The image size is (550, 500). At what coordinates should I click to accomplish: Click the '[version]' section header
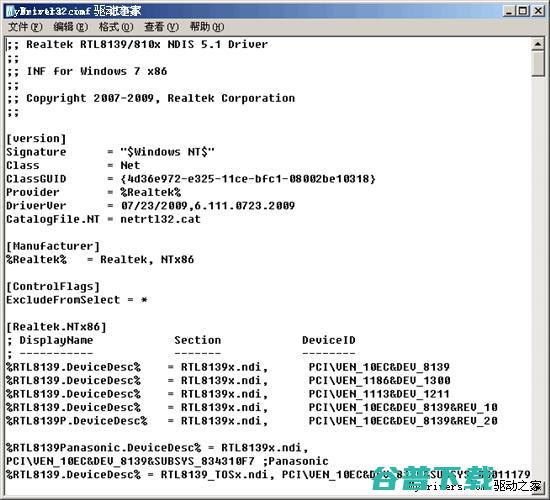tap(36, 139)
